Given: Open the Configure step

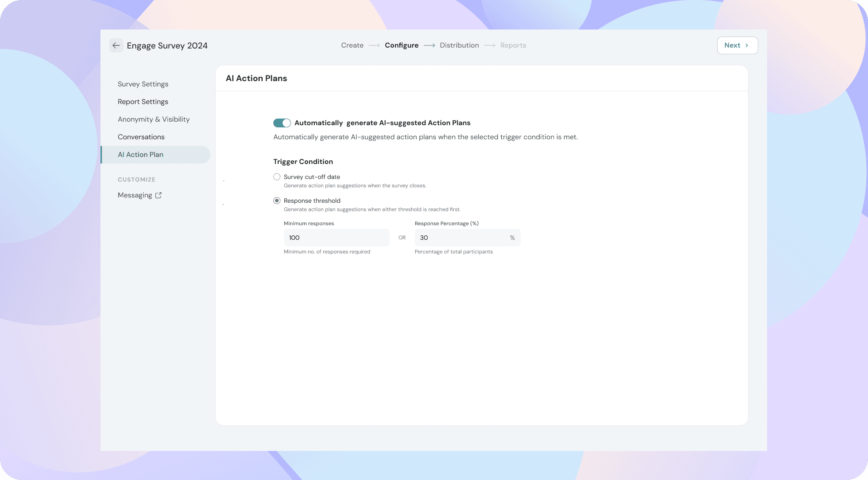Looking at the screenshot, I should [x=402, y=45].
